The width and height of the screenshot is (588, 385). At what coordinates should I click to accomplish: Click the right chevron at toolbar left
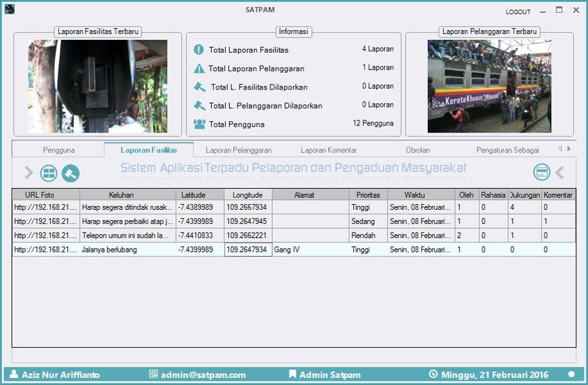29,173
